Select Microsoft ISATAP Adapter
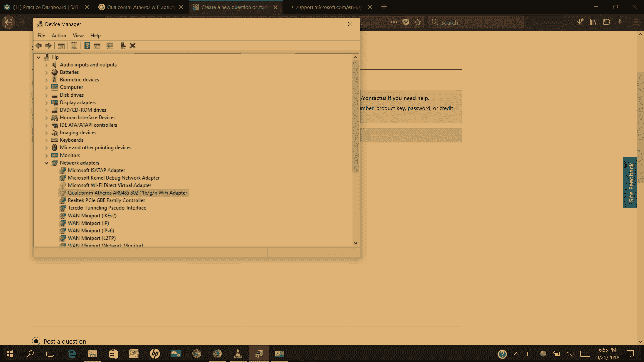This screenshot has width=644, height=362. click(x=96, y=170)
